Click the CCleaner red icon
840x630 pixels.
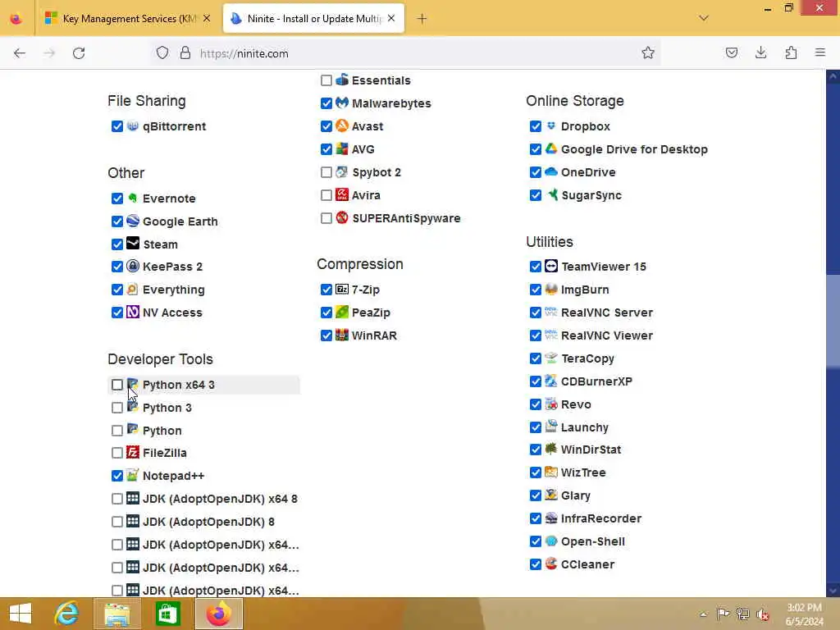[x=551, y=564]
